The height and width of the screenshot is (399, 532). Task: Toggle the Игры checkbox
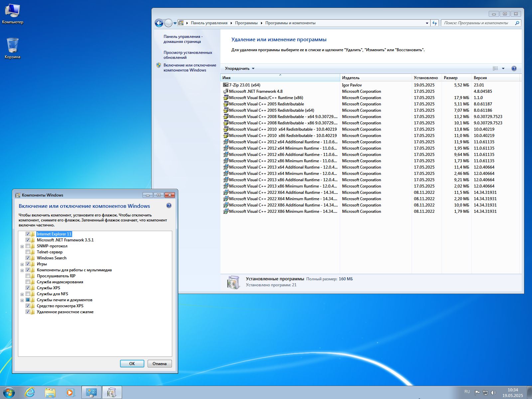pyautogui.click(x=28, y=264)
